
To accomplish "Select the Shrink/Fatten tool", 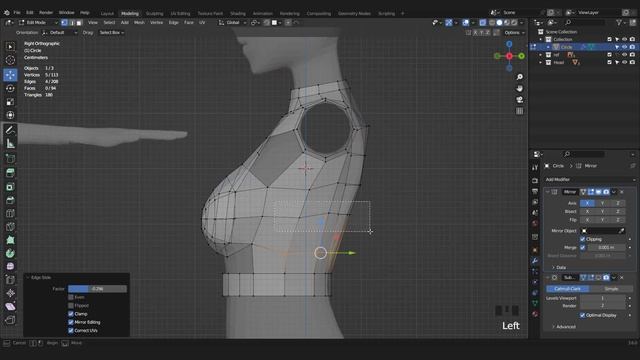I will point(10,293).
